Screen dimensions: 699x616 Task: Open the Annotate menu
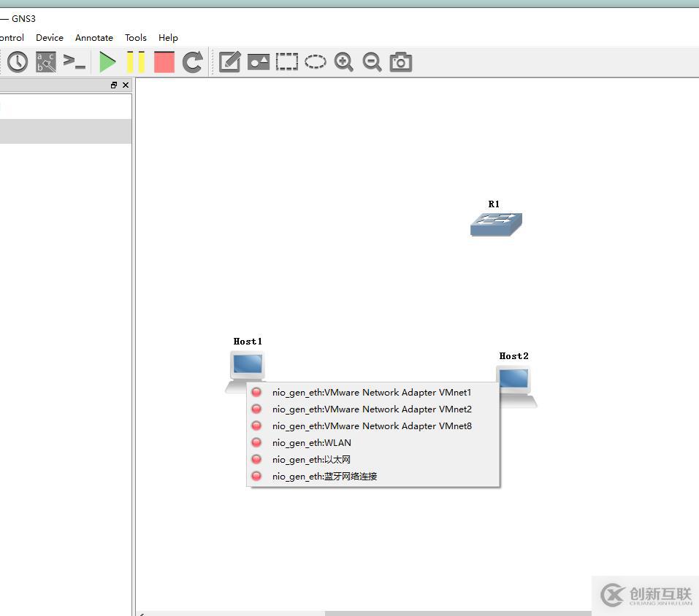click(94, 38)
